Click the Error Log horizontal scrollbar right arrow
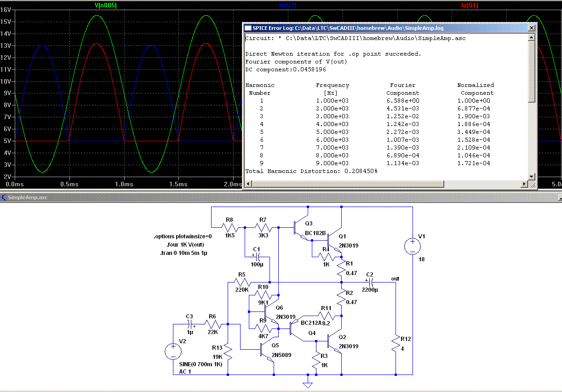 click(524, 184)
